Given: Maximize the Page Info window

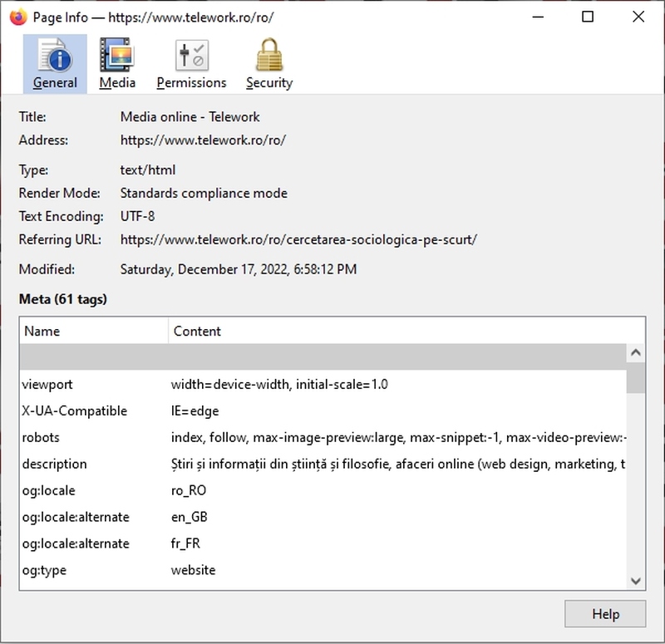Looking at the screenshot, I should 588,17.
